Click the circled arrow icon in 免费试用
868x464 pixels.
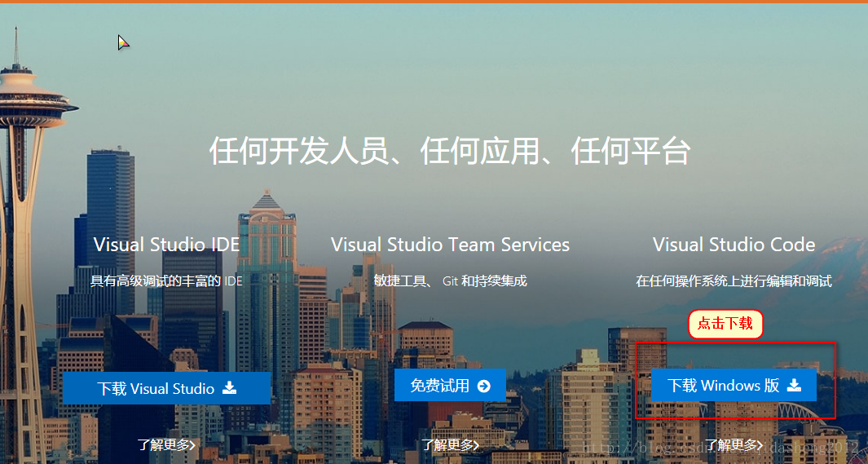[484, 386]
